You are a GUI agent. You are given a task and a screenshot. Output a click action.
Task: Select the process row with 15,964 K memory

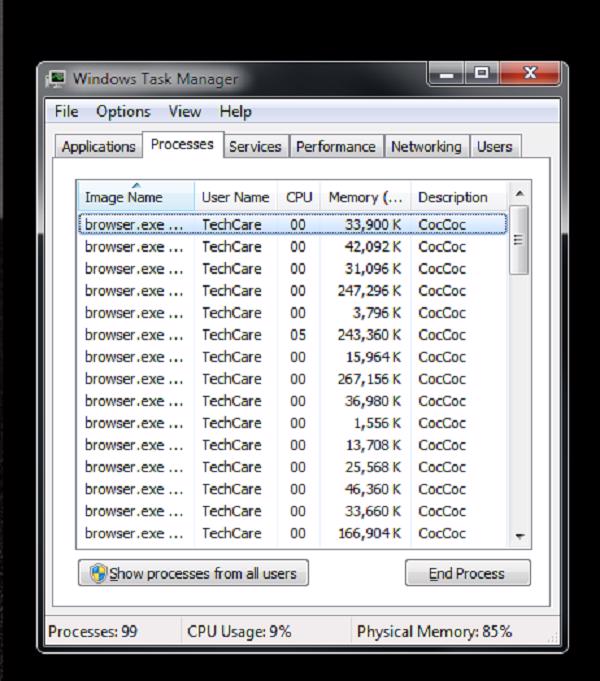click(x=292, y=357)
